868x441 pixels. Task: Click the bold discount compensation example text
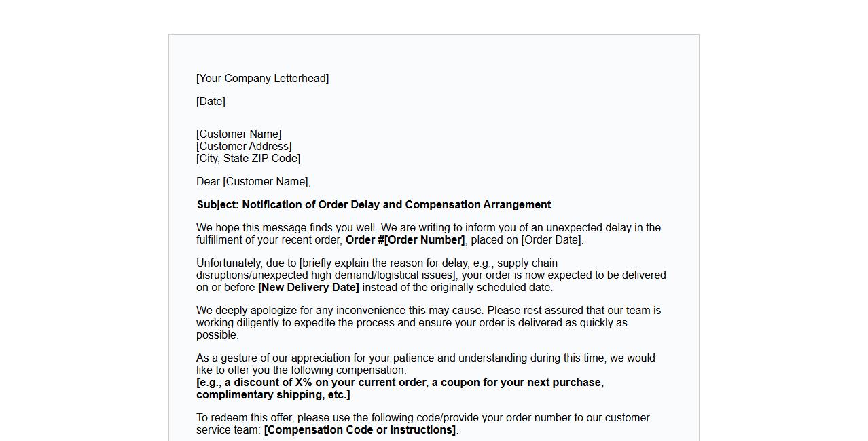(400, 383)
